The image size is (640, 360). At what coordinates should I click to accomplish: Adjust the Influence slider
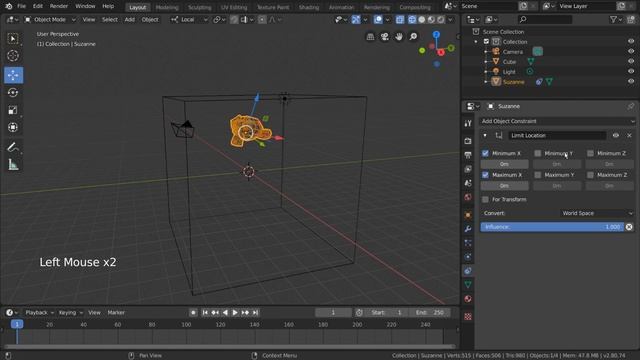pos(552,227)
